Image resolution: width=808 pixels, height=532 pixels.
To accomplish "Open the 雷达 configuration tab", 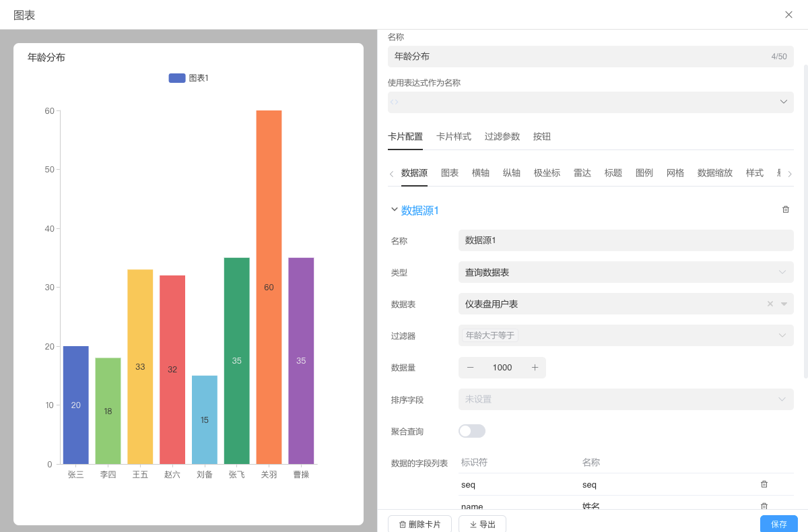I will tap(582, 173).
